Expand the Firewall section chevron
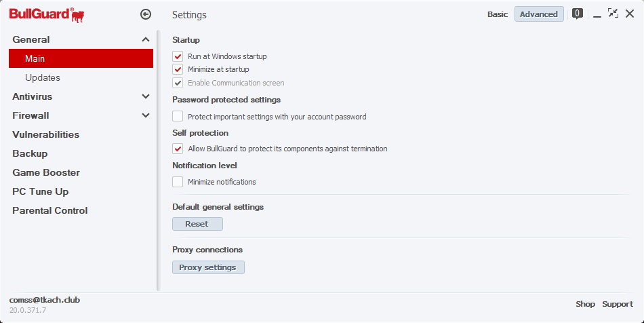 coord(146,115)
